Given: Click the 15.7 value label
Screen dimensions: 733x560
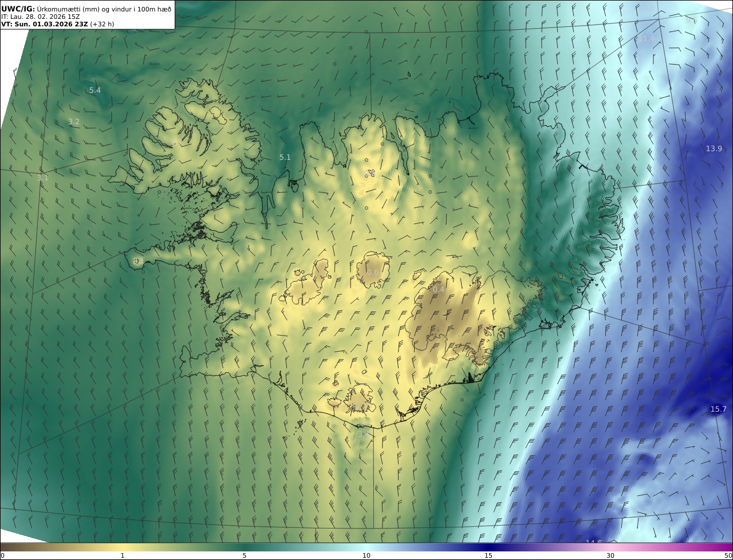Looking at the screenshot, I should [x=718, y=409].
